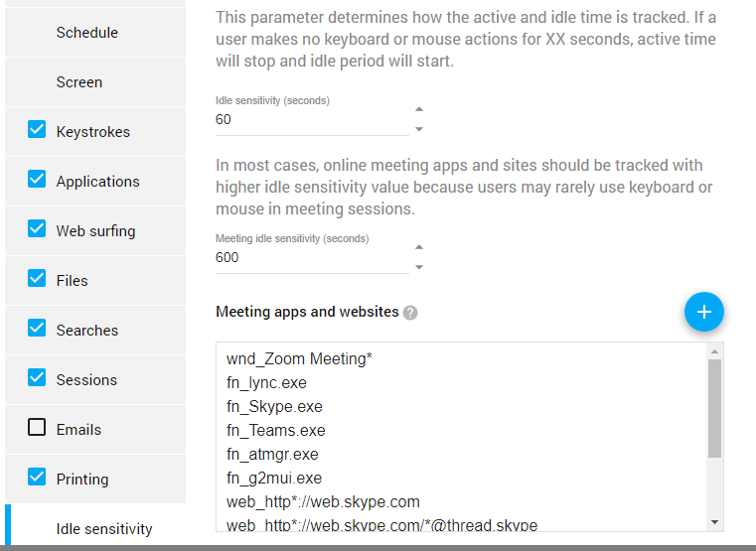This screenshot has width=756, height=551.
Task: Click the list scroll down arrow
Action: [x=714, y=522]
